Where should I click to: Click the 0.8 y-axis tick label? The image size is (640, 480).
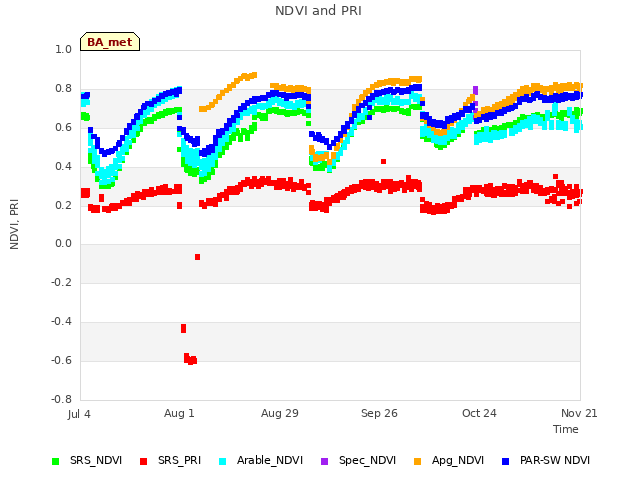(63, 89)
